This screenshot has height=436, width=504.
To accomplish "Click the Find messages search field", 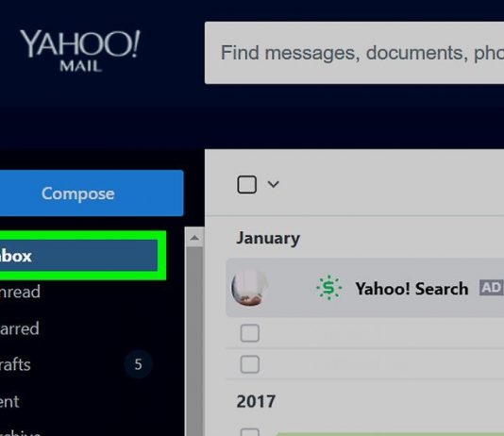I will [354, 53].
